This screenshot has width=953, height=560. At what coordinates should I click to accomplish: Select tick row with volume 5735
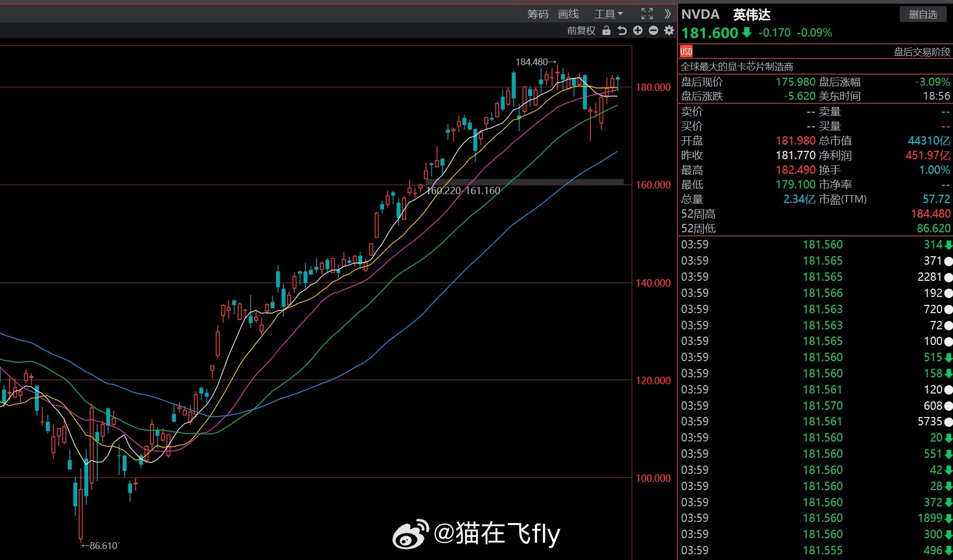816,422
